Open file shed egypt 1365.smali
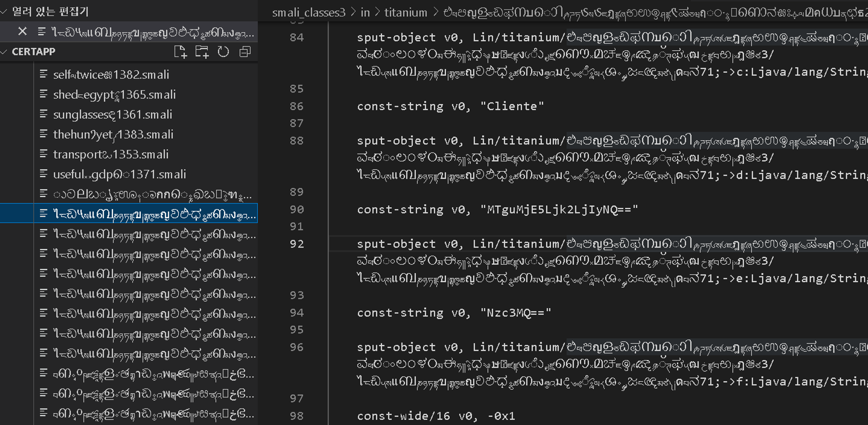868x425 pixels. (x=115, y=94)
